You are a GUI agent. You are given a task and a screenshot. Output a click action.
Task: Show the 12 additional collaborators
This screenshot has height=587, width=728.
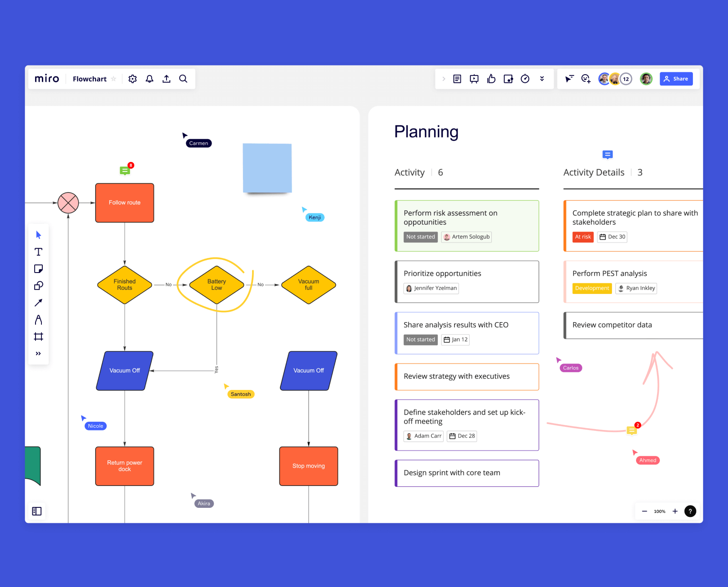[626, 79]
